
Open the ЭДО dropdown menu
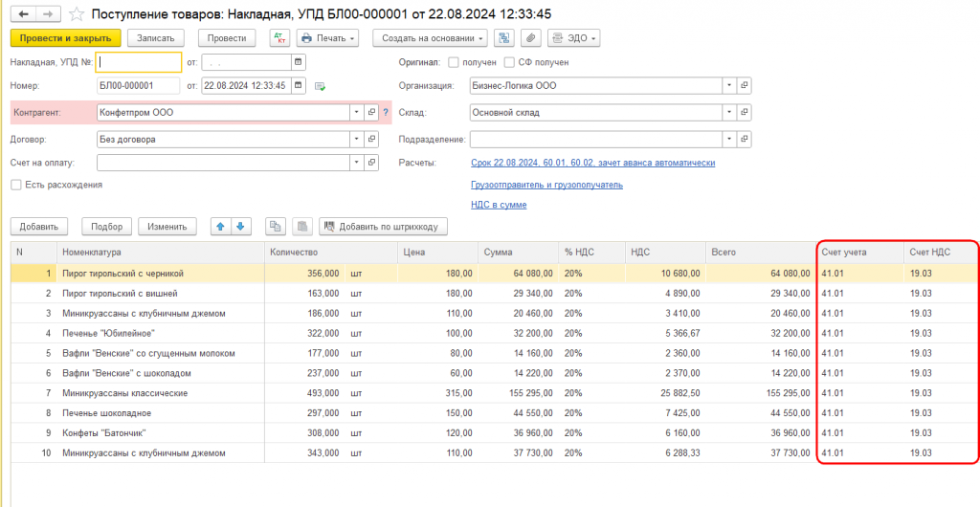coord(574,38)
